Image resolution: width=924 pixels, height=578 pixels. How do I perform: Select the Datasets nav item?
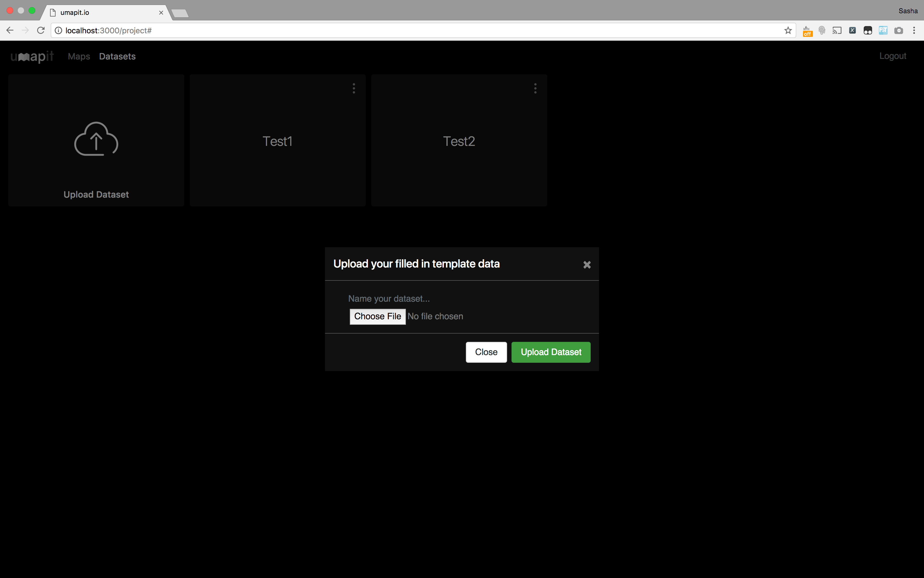pyautogui.click(x=117, y=57)
